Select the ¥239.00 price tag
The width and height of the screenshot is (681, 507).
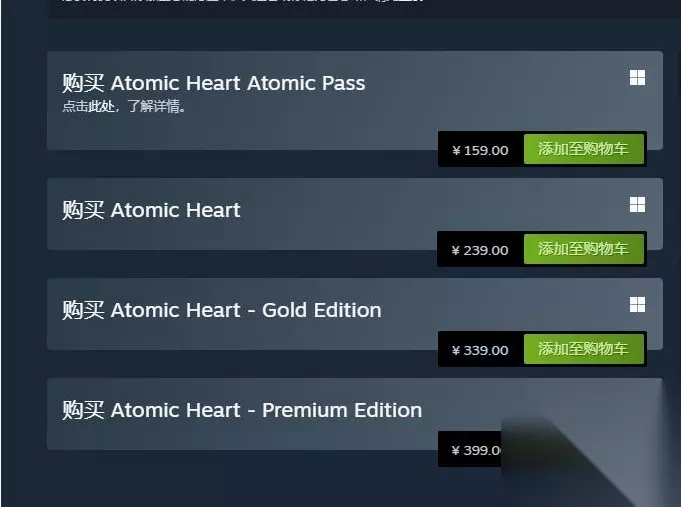(x=480, y=250)
